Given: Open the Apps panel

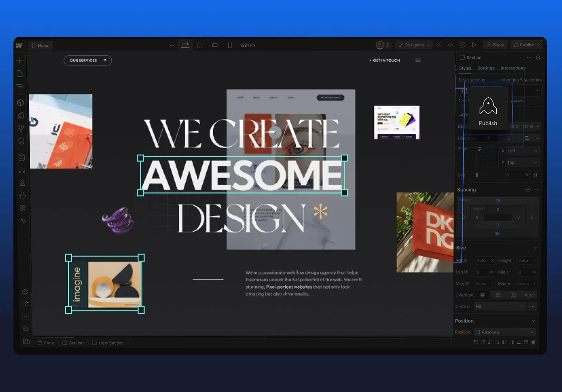Looking at the screenshot, I should click(22, 208).
